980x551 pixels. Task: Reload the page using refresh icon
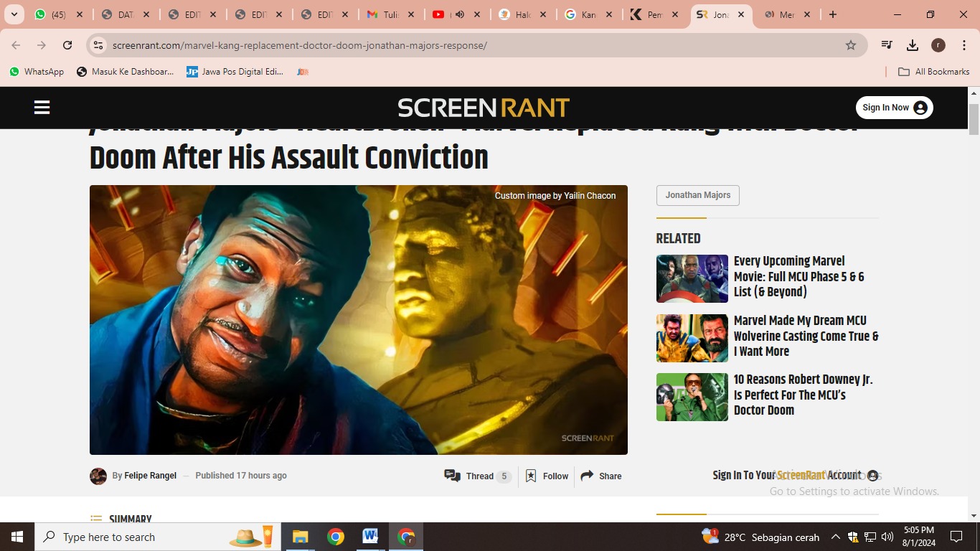click(x=67, y=45)
